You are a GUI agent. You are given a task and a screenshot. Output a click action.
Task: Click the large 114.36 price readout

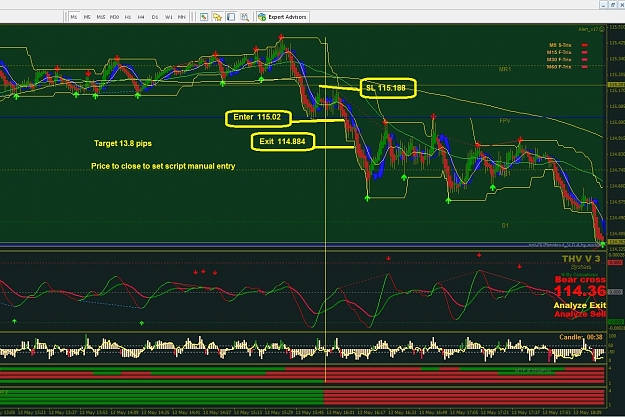pyautogui.click(x=580, y=291)
